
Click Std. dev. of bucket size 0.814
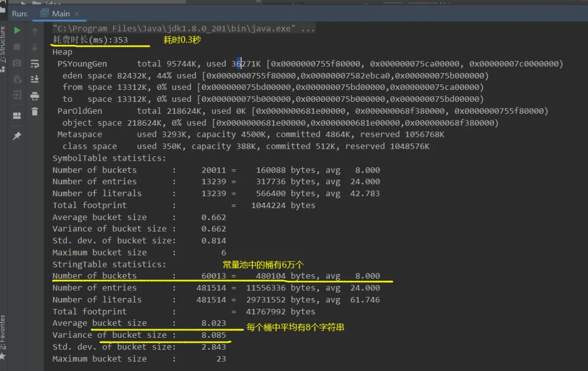pyautogui.click(x=139, y=241)
